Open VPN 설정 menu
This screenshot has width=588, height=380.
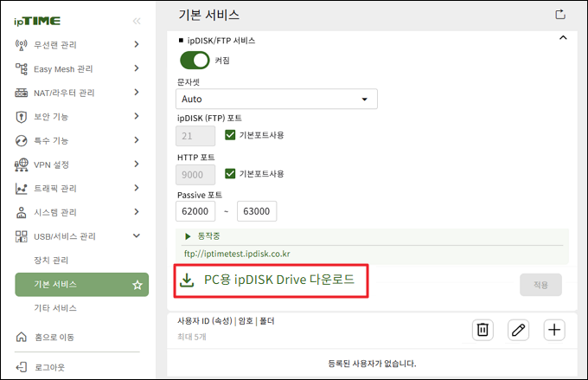pyautogui.click(x=51, y=164)
